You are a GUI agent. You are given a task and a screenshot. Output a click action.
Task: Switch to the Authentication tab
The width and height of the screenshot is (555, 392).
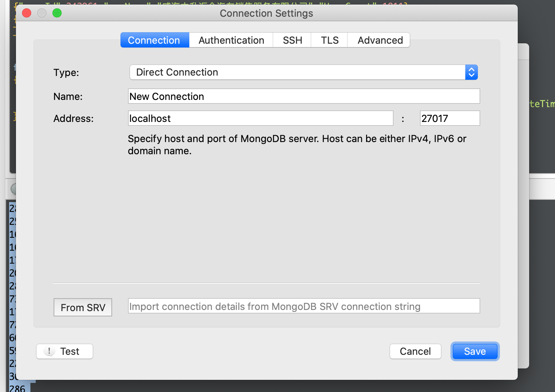(231, 40)
